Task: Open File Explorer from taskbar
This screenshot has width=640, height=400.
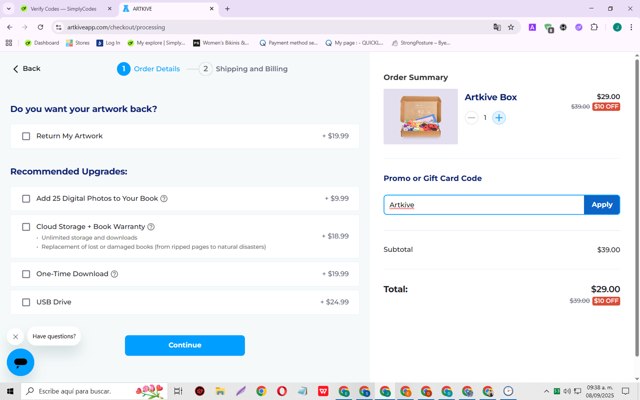Action: point(220,391)
